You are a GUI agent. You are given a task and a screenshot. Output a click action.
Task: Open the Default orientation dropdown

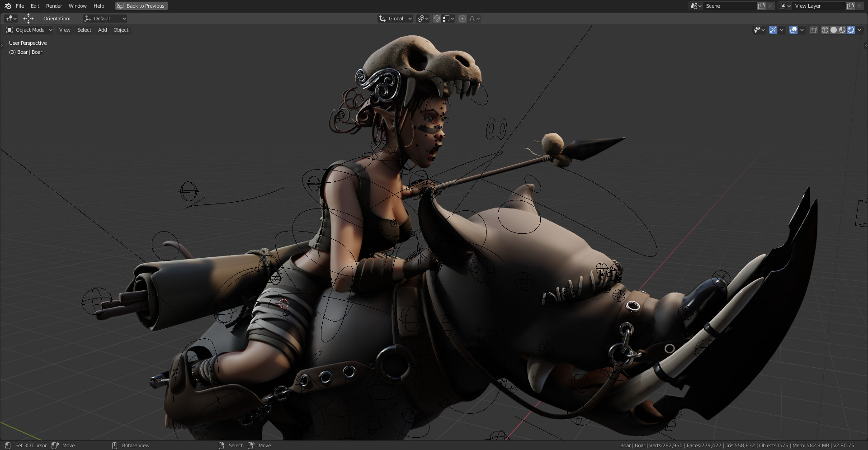coord(105,19)
